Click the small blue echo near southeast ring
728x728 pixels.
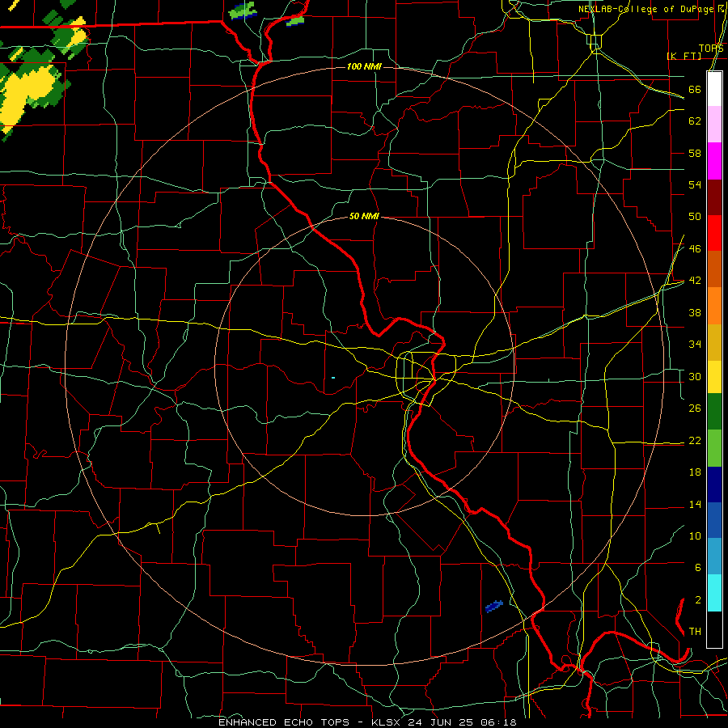(x=493, y=606)
